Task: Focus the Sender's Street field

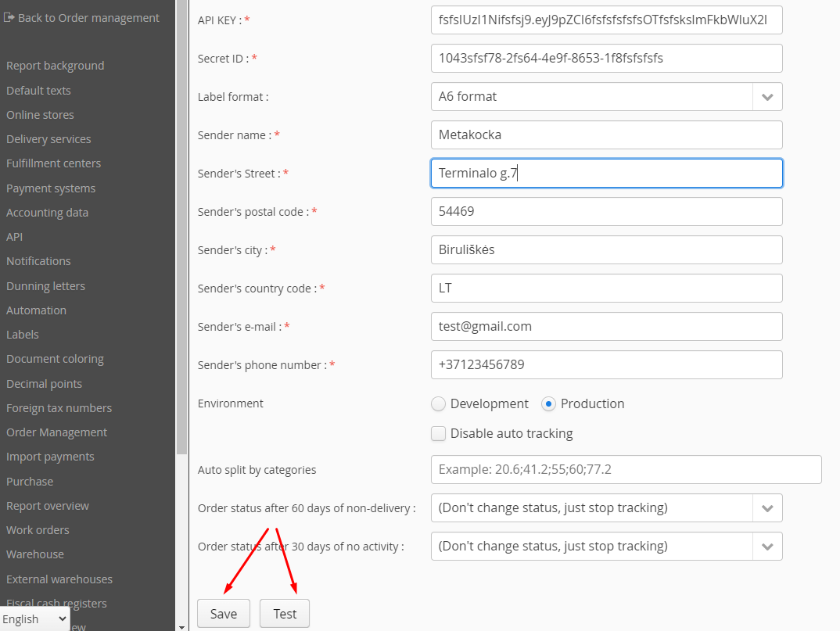Action: click(x=606, y=173)
